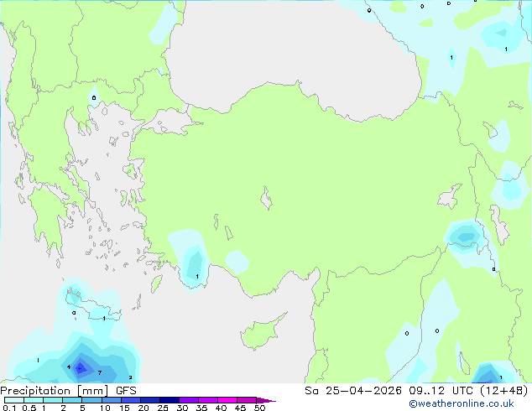Select the 45–50 mm legend swatch
Viewport: 532px width, 411px height.
click(x=247, y=400)
